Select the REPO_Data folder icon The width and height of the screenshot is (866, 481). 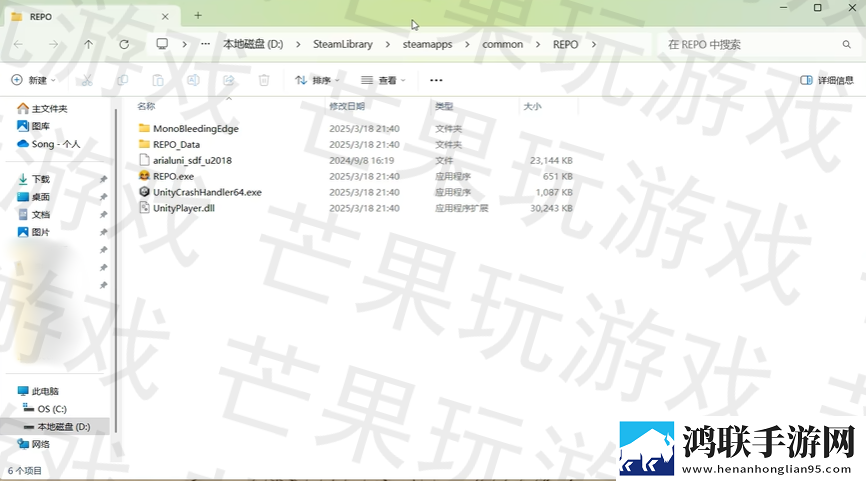(x=144, y=144)
